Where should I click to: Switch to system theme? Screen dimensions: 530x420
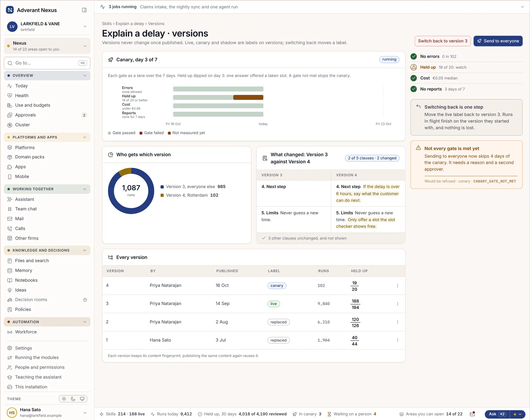pyautogui.click(x=82, y=399)
